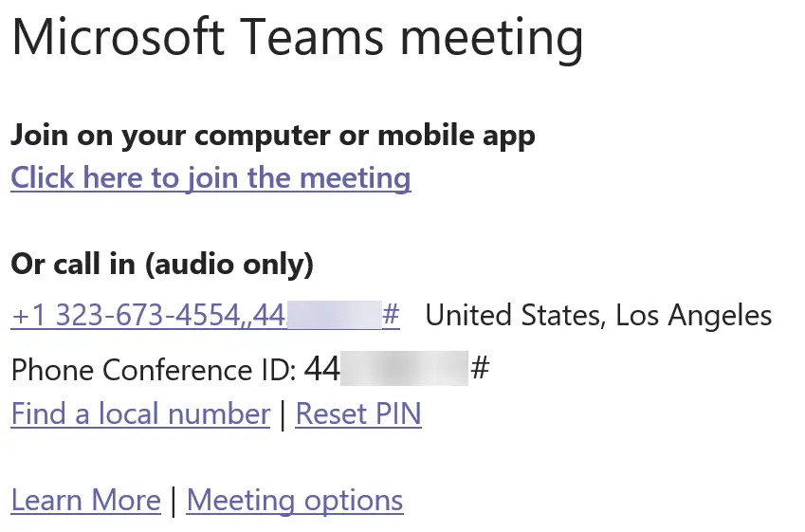Image resolution: width=805 pixels, height=532 pixels.
Task: Click the separator bar before 'Meeting options'
Action: pyautogui.click(x=174, y=502)
